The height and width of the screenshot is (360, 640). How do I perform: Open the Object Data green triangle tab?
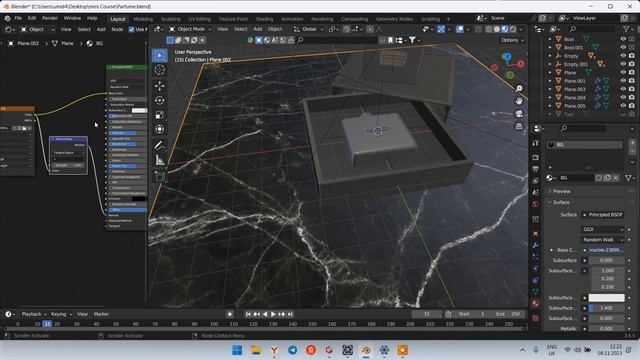(536, 291)
